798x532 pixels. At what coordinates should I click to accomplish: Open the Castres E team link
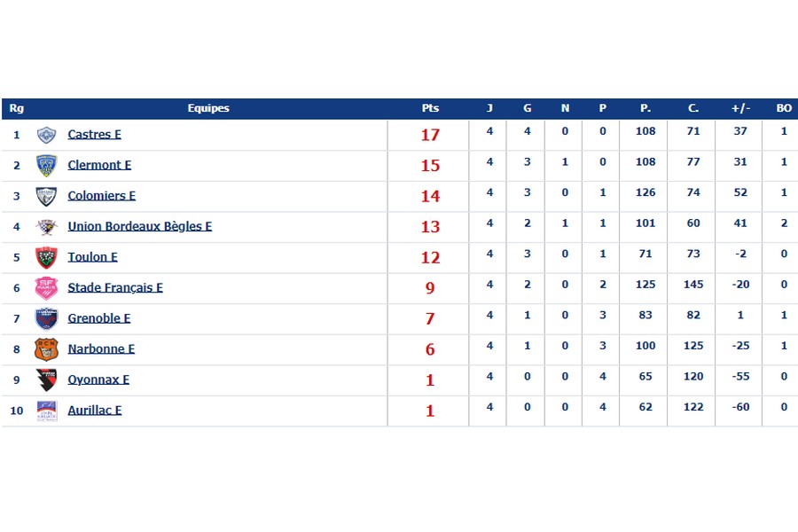(94, 135)
